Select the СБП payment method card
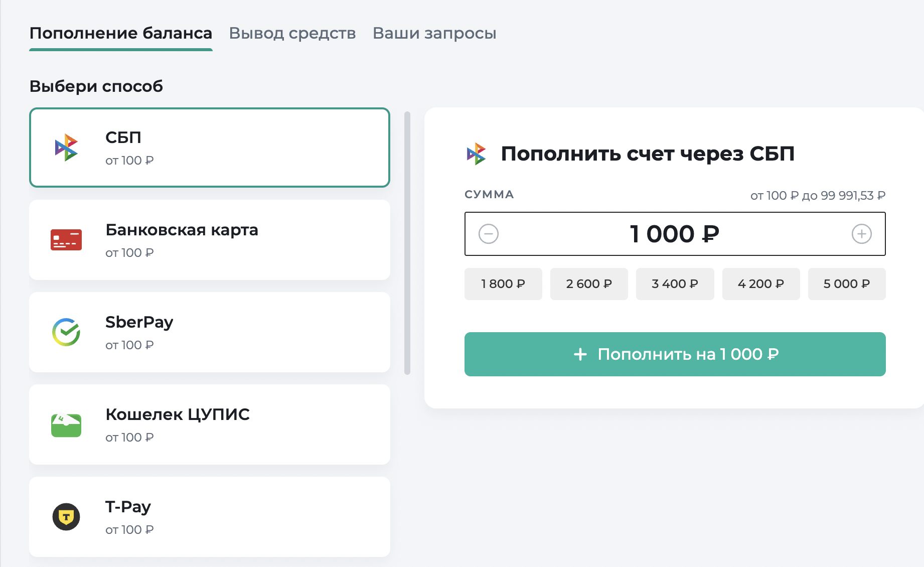The width and height of the screenshot is (924, 567). click(x=210, y=148)
